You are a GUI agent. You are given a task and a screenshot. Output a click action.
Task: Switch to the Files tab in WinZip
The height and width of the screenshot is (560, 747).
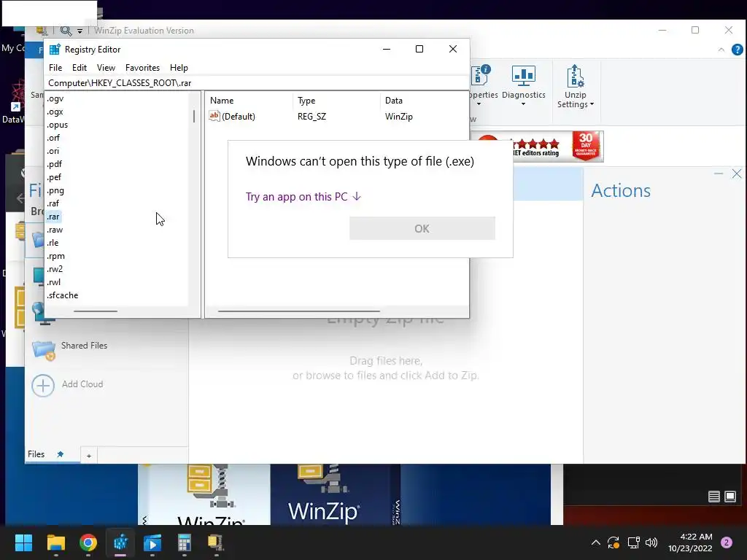pos(36,454)
